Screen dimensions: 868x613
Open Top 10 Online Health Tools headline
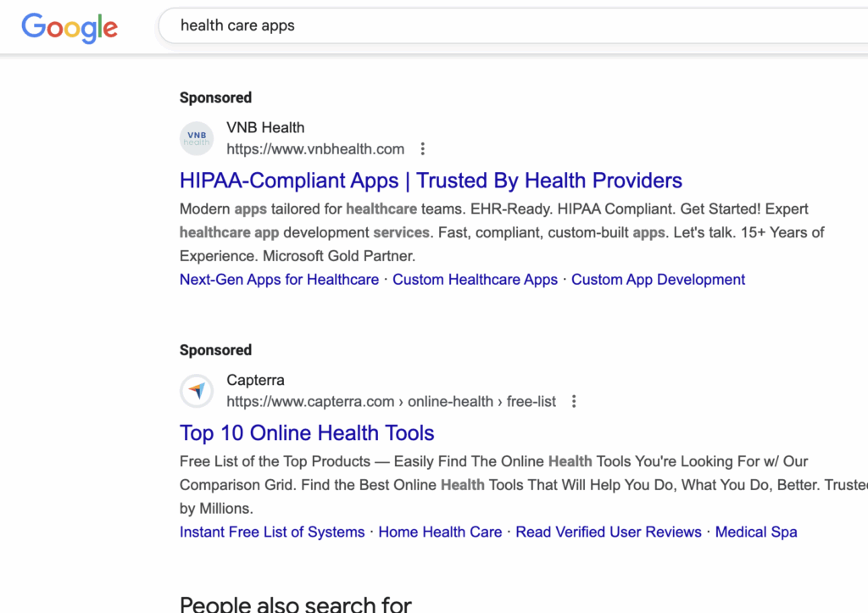click(307, 433)
